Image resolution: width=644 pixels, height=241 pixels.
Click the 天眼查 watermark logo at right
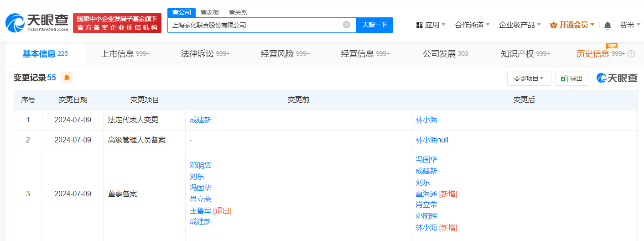pos(617,78)
